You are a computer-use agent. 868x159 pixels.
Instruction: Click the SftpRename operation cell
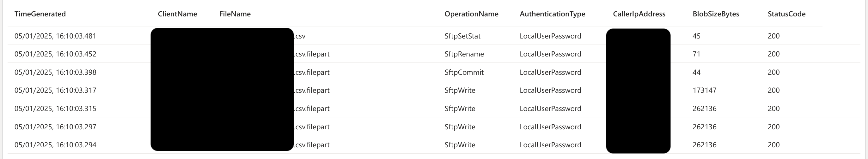click(464, 54)
